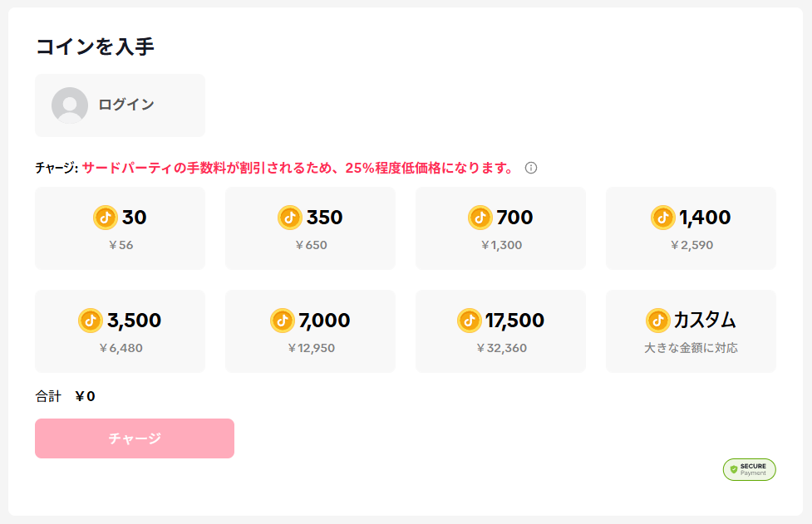Click the coin icon beside 700
The image size is (812, 524).
point(480,218)
